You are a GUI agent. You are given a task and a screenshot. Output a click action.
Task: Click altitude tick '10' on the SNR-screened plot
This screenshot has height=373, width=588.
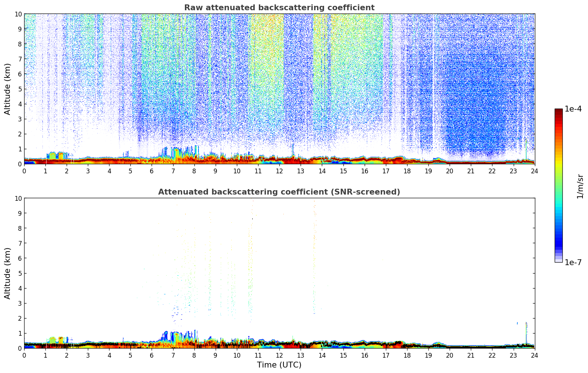[18, 198]
